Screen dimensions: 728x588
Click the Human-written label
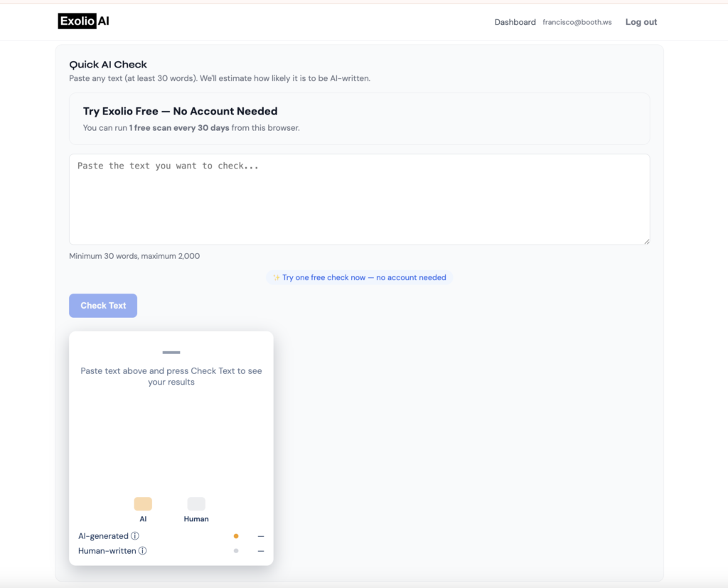point(107,551)
